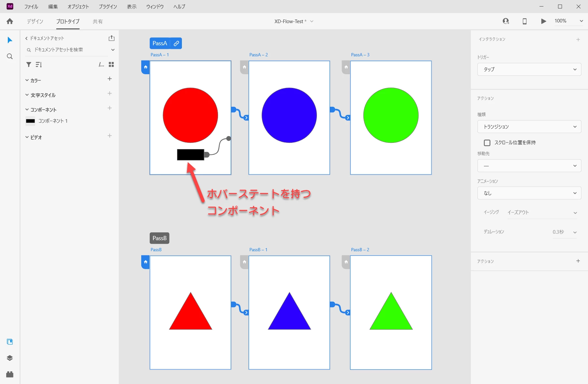The image size is (588, 384).
Task: Set PassA – 3 as home artboard
Action: (346, 67)
